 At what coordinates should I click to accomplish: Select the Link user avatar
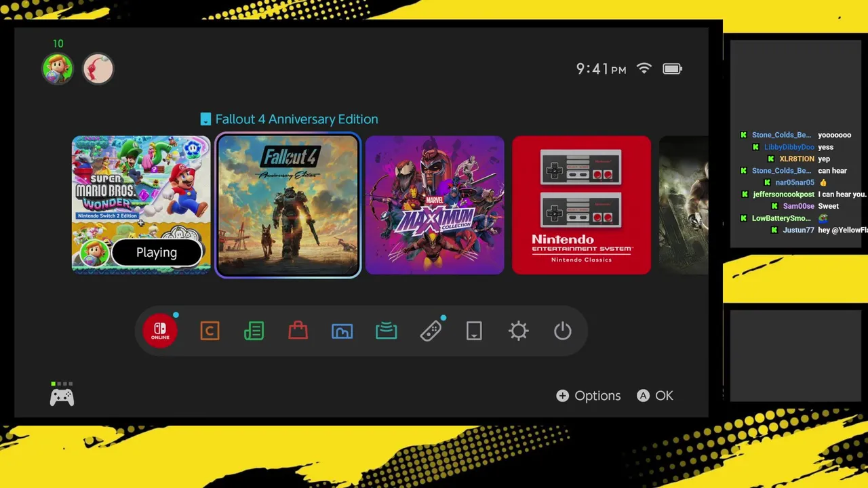pos(58,68)
